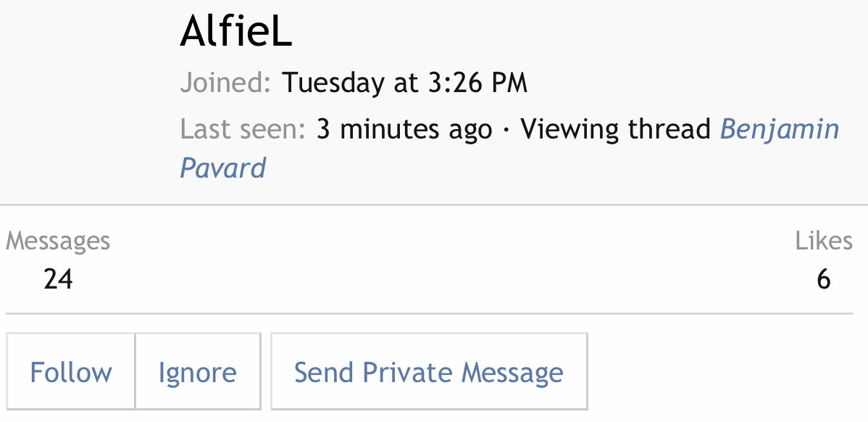Click the 'Joined:' label
Viewport: 868px width, 422px height.
click(225, 83)
